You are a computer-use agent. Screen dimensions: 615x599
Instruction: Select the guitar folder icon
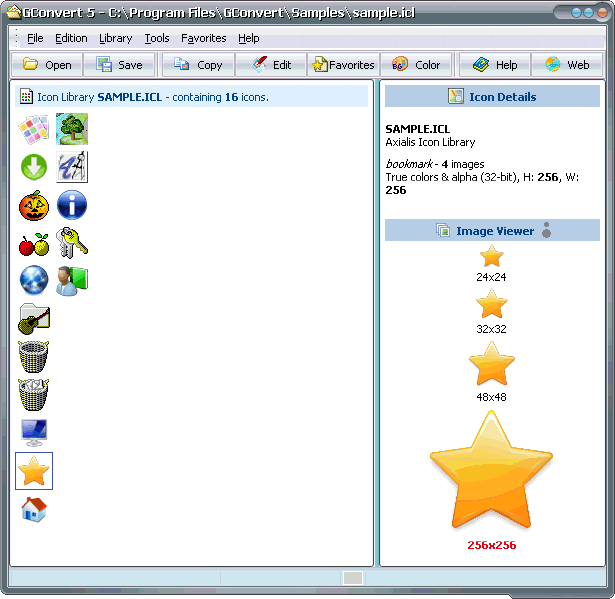(34, 319)
